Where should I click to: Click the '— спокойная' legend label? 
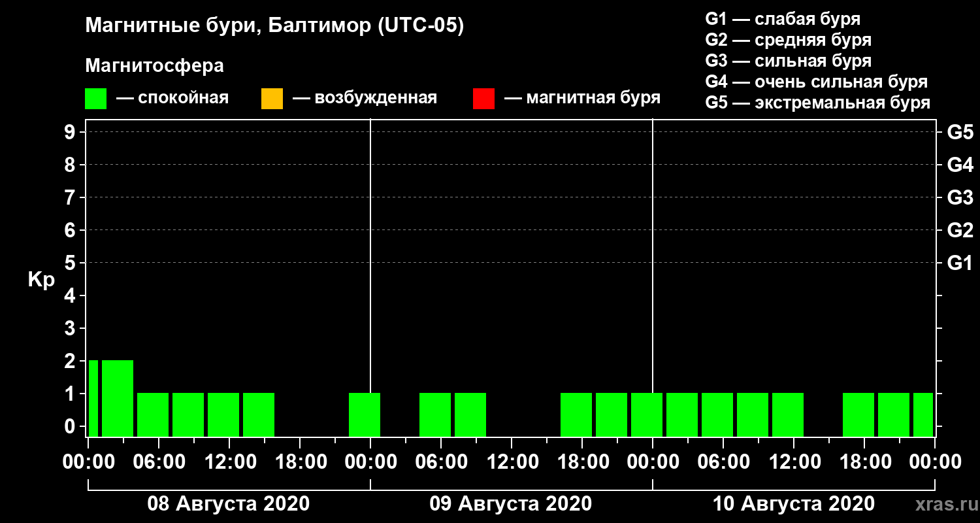[x=172, y=98]
